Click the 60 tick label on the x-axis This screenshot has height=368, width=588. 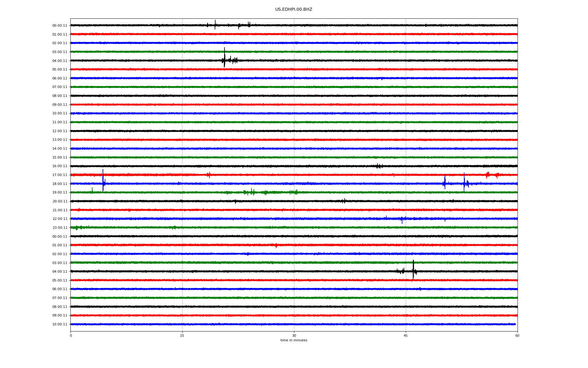517,336
